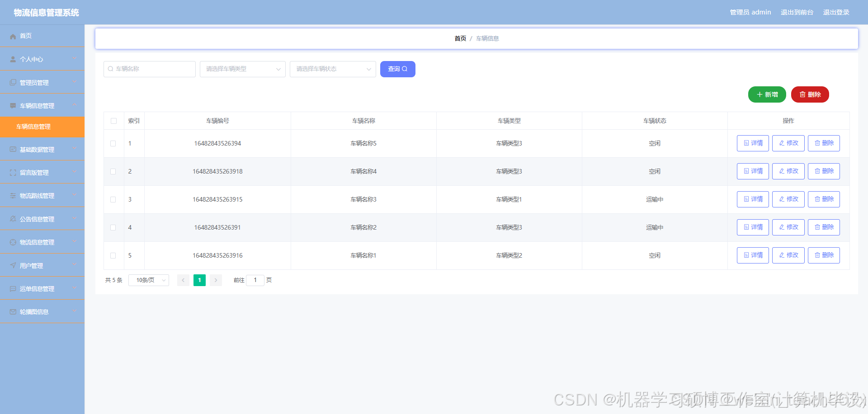The height and width of the screenshot is (414, 868).
Task: Click the 个人中心 person icon
Action: pos(12,59)
